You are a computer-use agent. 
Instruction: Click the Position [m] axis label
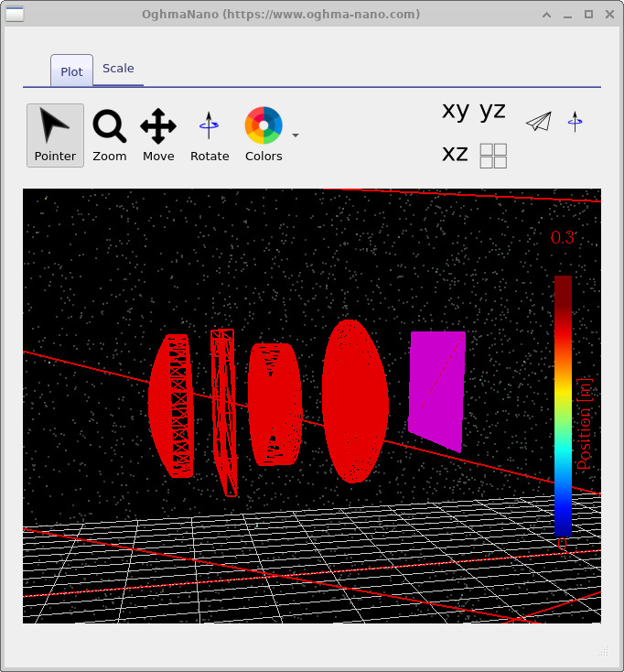584,423
